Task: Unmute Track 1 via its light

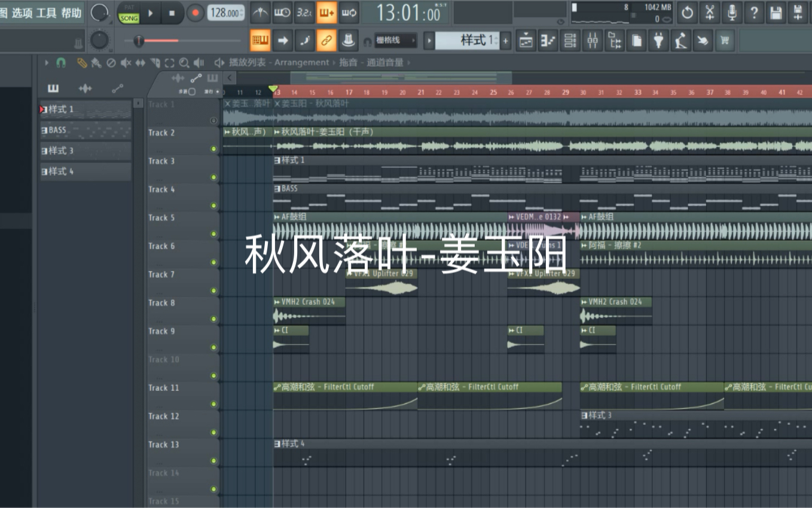Action: click(213, 120)
